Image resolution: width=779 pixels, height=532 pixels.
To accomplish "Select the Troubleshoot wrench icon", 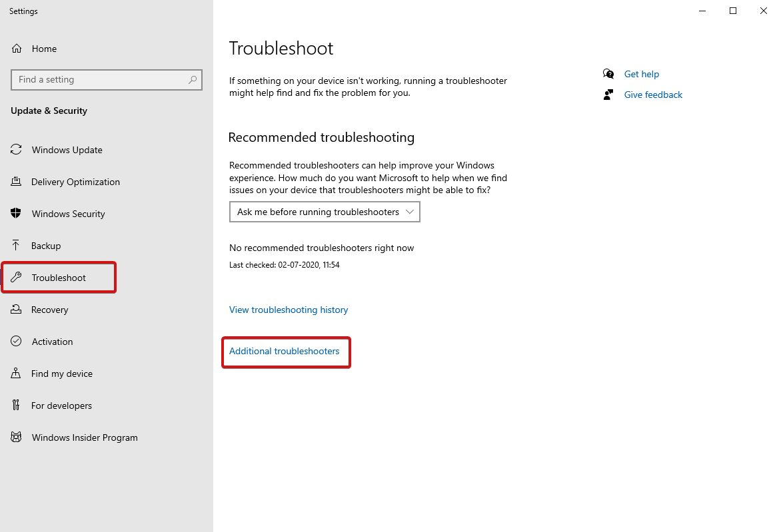I will click(x=16, y=277).
